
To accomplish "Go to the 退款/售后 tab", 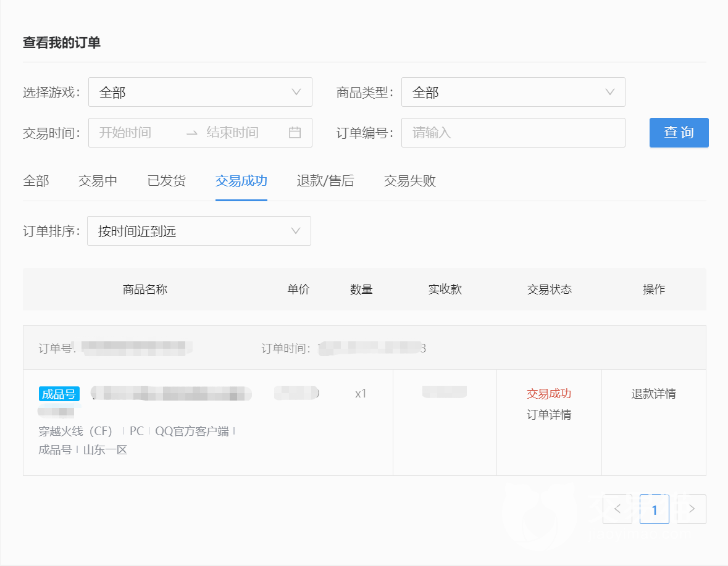I will click(325, 181).
